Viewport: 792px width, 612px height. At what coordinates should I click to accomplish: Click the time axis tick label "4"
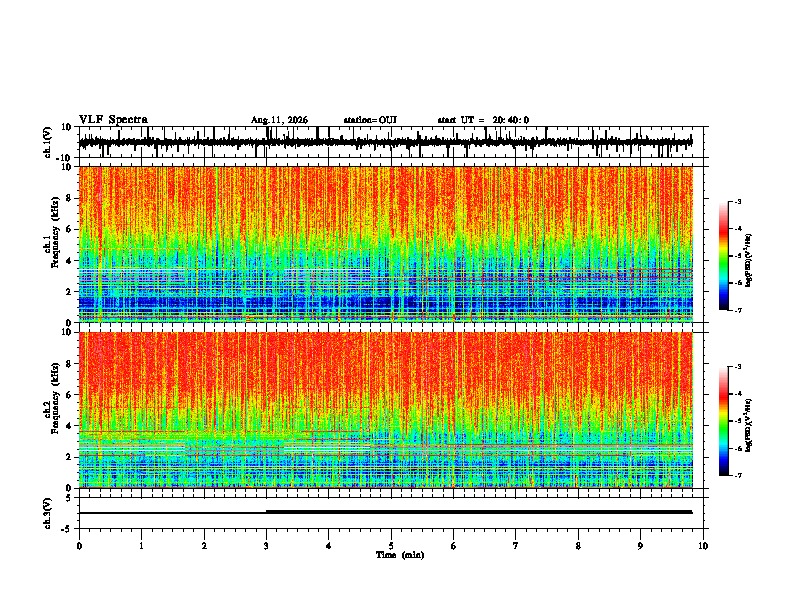pyautogui.click(x=328, y=546)
